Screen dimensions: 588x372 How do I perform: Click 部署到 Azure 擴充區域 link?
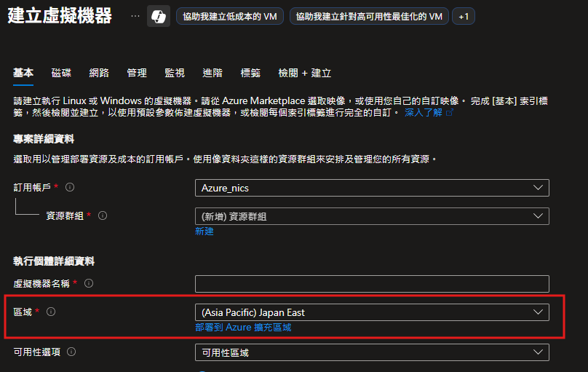(243, 328)
